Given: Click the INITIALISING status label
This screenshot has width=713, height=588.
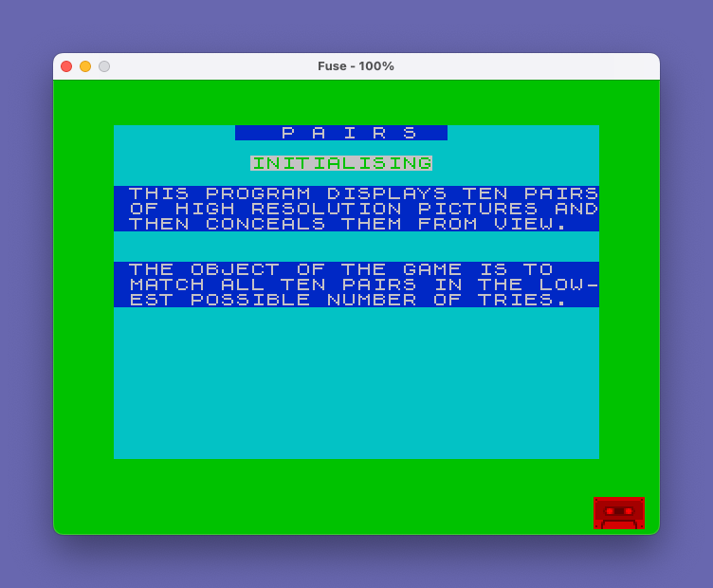Looking at the screenshot, I should [341, 163].
